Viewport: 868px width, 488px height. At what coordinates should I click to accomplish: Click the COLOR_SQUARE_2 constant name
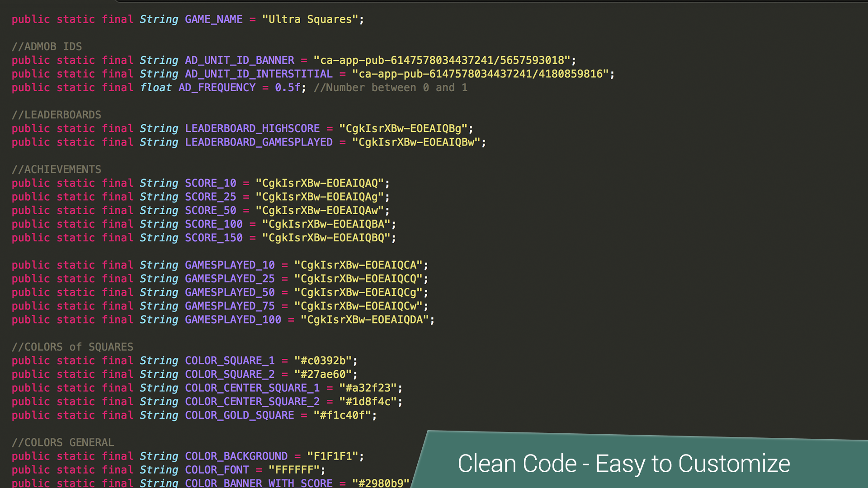pyautogui.click(x=229, y=375)
